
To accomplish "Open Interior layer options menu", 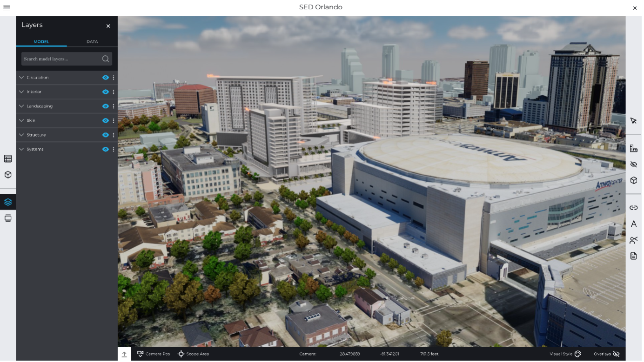I will pos(114,92).
